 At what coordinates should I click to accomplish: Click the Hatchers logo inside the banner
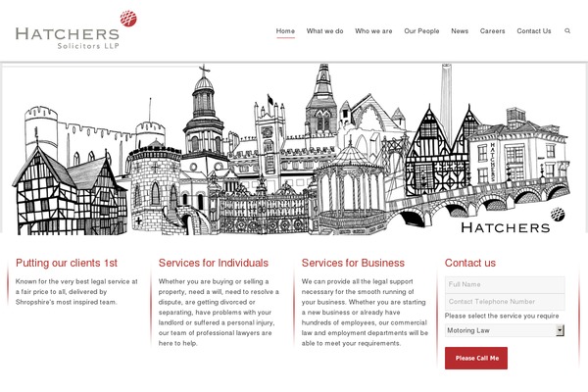[x=513, y=220]
